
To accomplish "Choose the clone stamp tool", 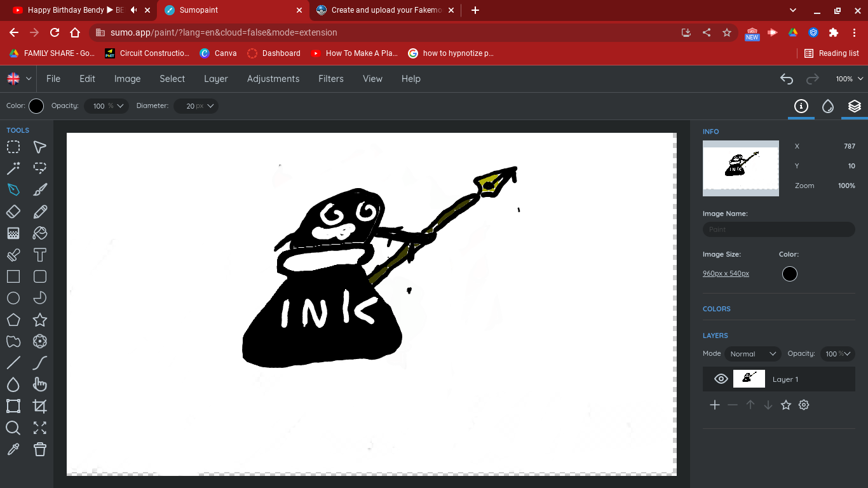I will pyautogui.click(x=13, y=255).
